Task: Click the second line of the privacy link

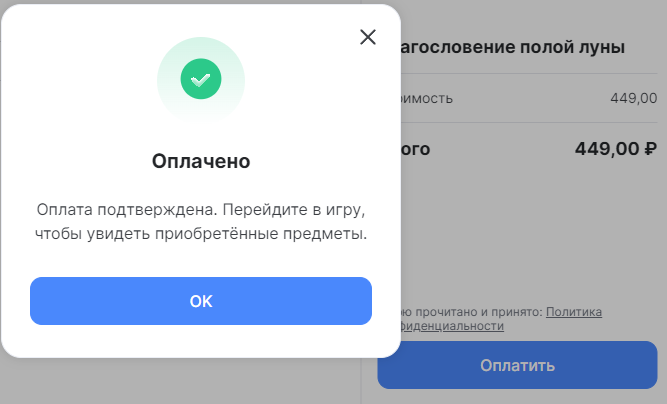Action: point(454,326)
